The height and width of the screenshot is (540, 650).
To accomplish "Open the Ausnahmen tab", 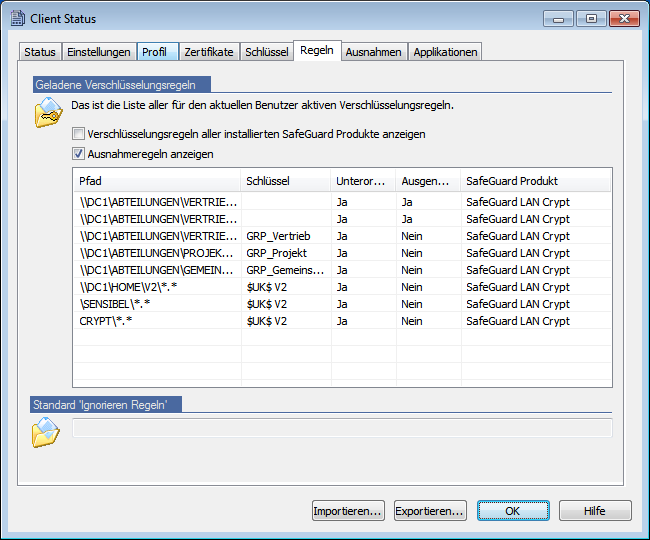I will pos(373,52).
